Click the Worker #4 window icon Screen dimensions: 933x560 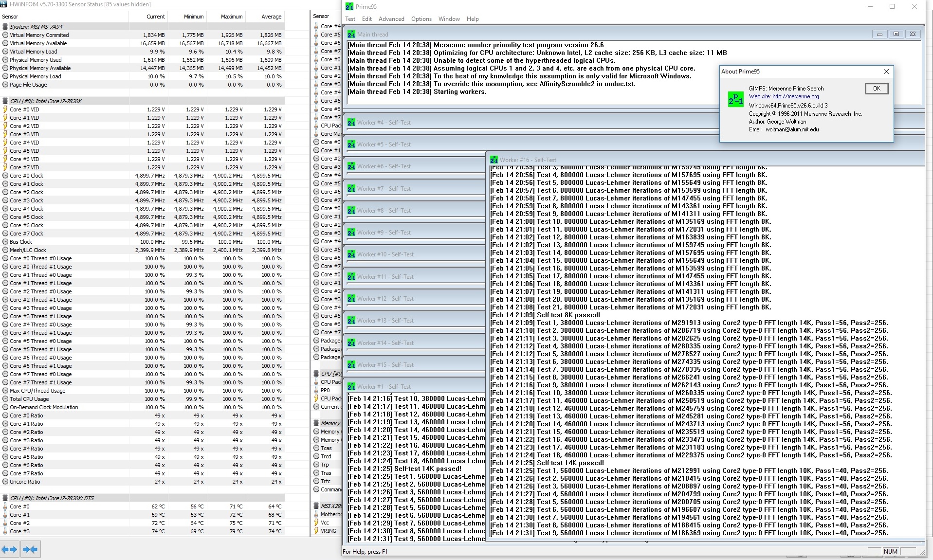pyautogui.click(x=351, y=123)
